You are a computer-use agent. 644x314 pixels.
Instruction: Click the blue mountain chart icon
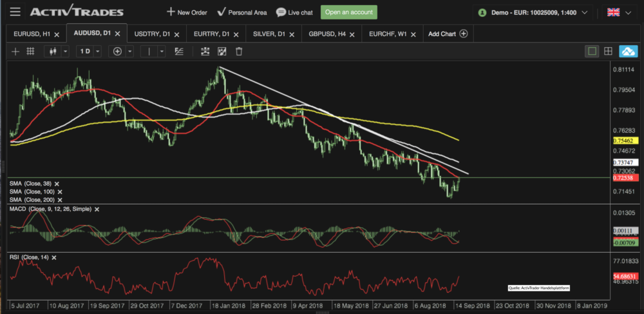click(628, 52)
